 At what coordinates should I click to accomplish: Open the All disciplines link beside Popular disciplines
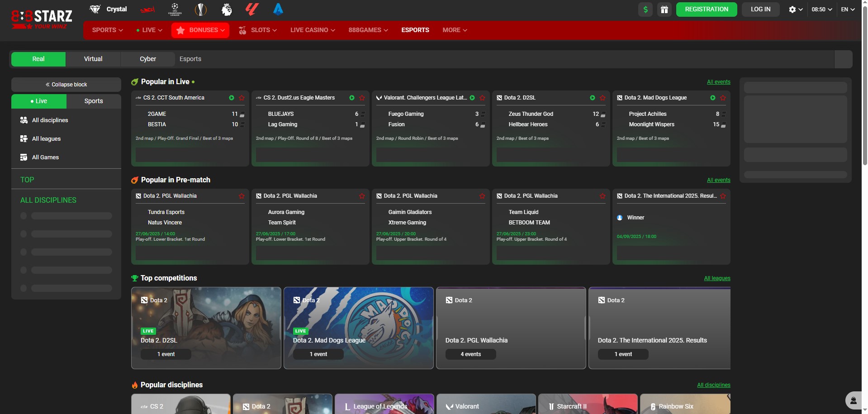pyautogui.click(x=713, y=385)
